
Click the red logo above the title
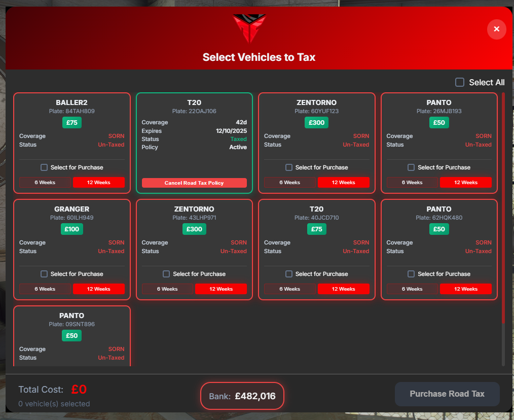[249, 28]
